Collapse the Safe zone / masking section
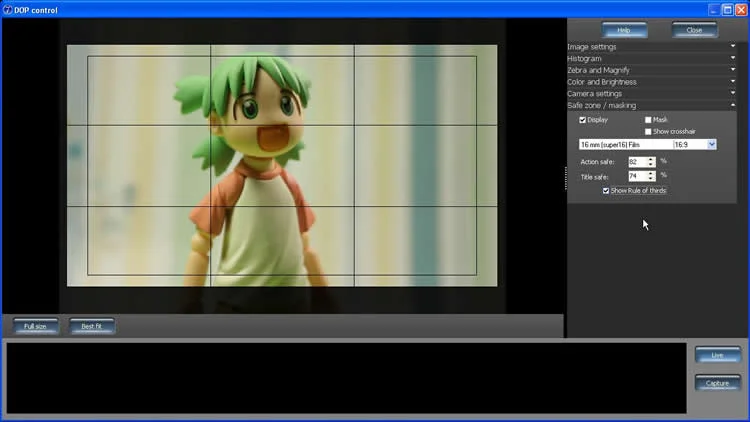Screen dimensions: 750x422 pyautogui.click(x=652, y=105)
